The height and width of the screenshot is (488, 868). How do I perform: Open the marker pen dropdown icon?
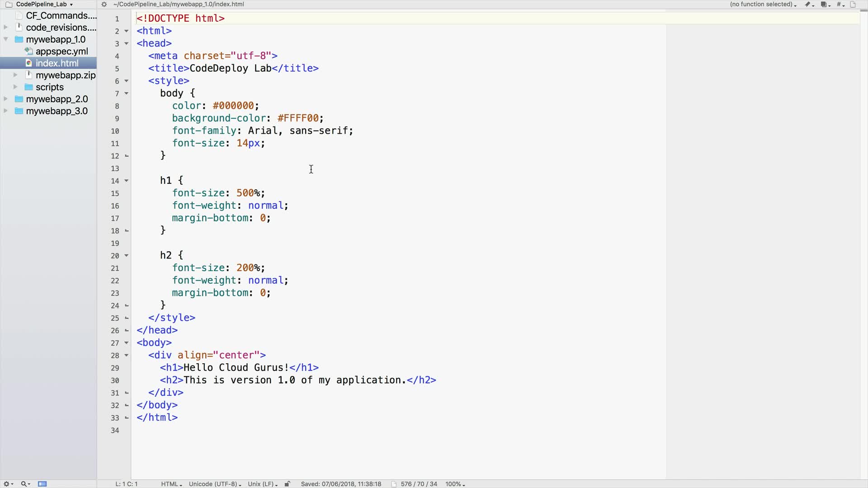point(808,5)
